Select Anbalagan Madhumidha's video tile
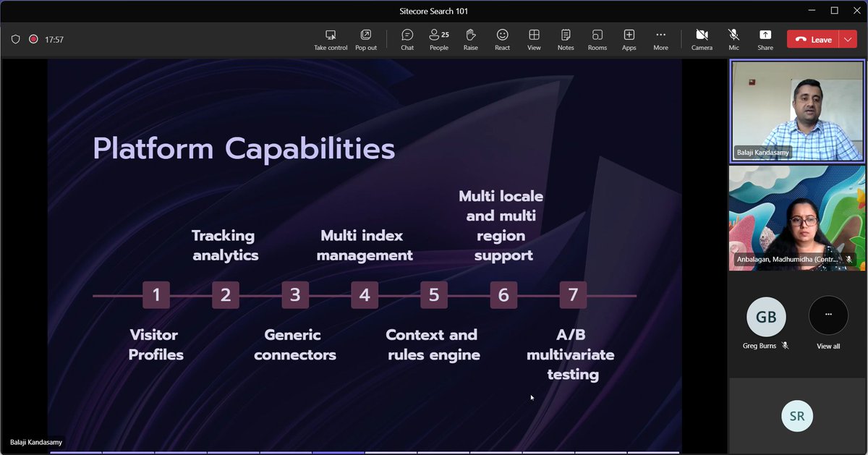 (x=796, y=218)
